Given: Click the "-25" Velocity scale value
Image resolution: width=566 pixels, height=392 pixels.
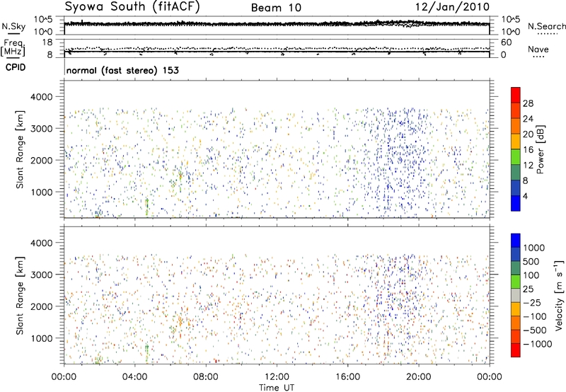Looking at the screenshot, I should (531, 302).
